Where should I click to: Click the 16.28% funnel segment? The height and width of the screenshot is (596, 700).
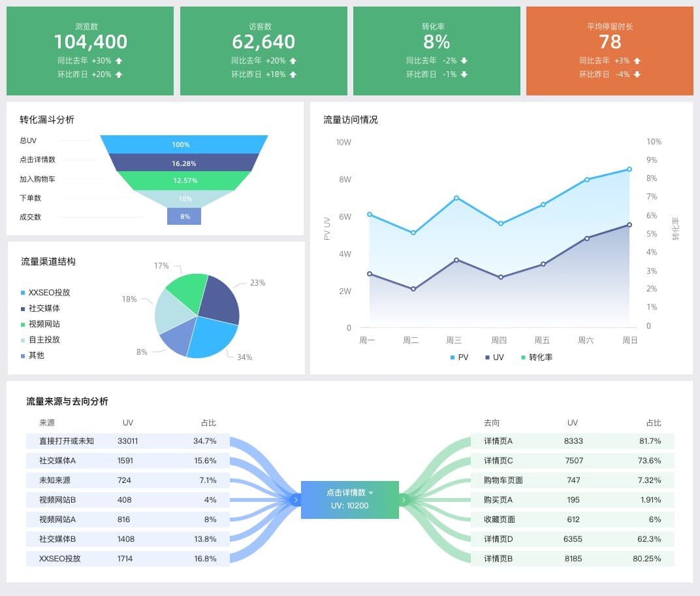(x=184, y=163)
